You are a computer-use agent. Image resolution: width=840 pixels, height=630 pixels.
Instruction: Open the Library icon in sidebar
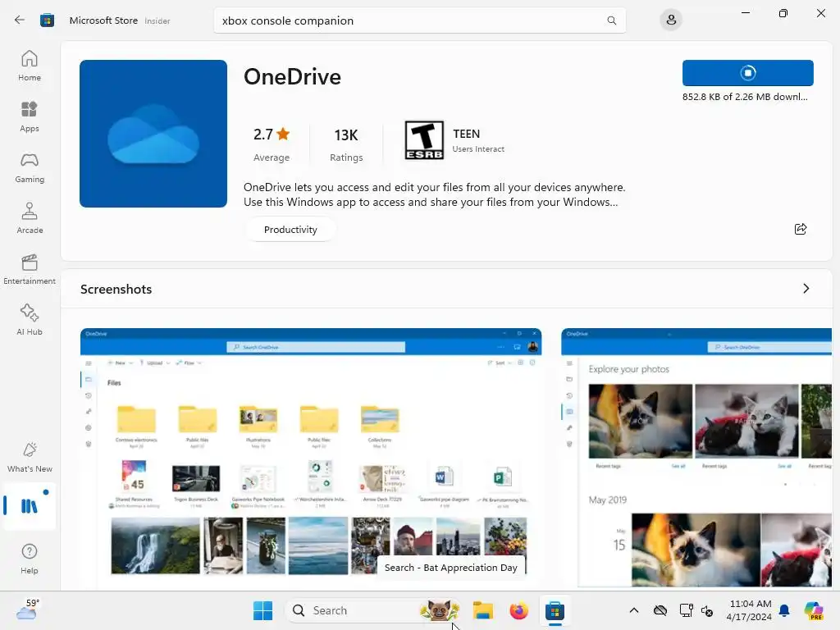coord(30,505)
